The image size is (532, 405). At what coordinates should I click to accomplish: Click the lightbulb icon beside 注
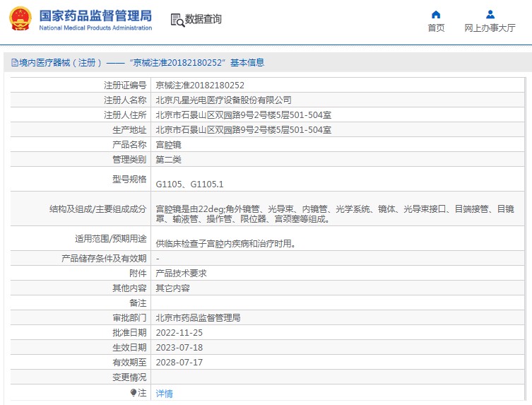[x=134, y=393]
